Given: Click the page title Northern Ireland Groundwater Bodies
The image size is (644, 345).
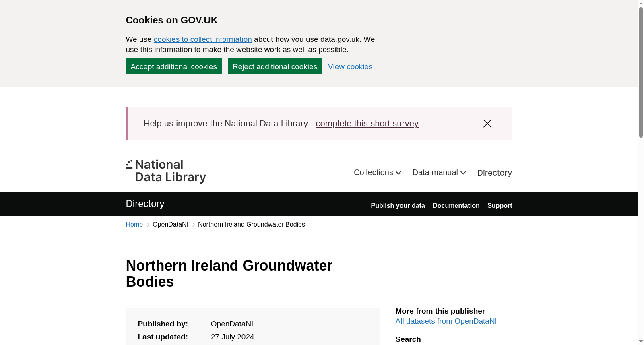Looking at the screenshot, I should [x=229, y=274].
